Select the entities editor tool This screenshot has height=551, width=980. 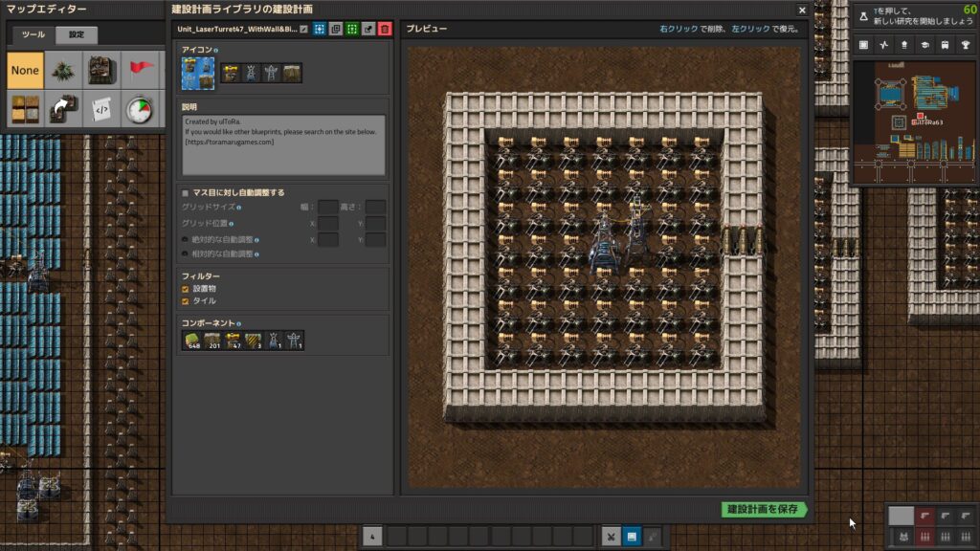tap(101, 70)
